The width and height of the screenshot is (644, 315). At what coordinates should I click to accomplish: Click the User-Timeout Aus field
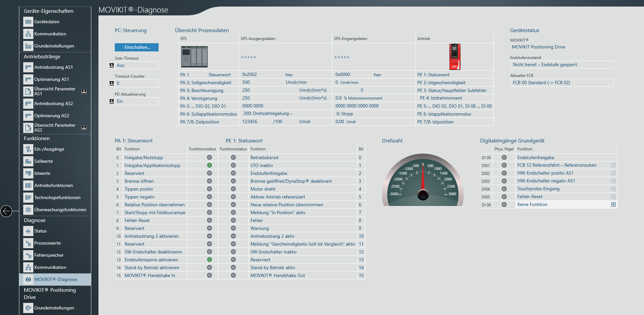pyautogui.click(x=137, y=65)
